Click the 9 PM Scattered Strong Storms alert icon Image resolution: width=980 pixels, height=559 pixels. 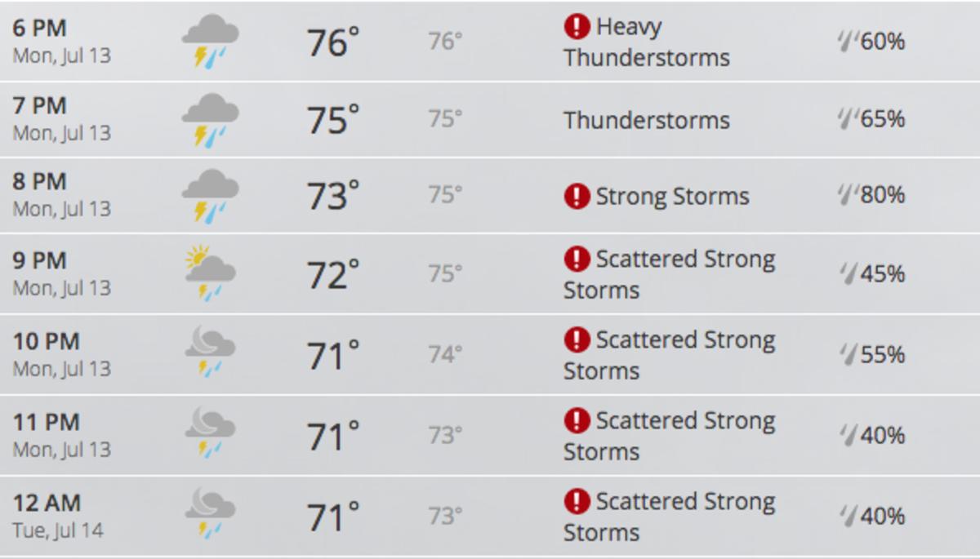[577, 260]
